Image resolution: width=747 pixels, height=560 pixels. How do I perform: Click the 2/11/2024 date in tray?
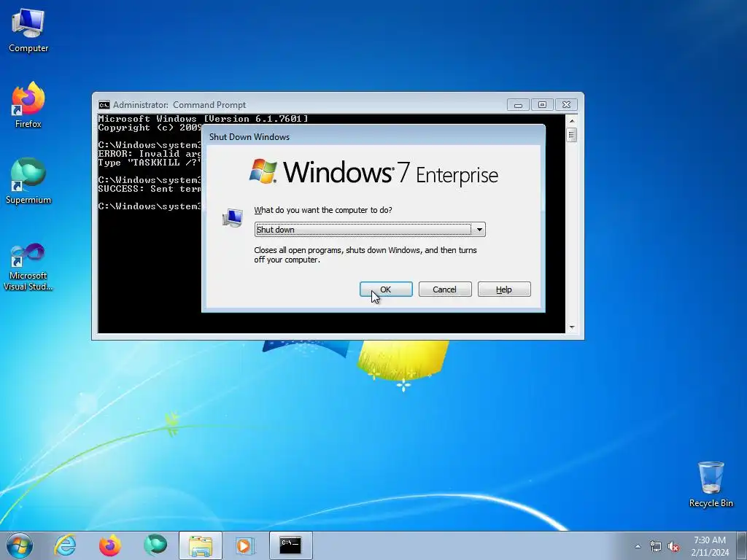pos(710,553)
